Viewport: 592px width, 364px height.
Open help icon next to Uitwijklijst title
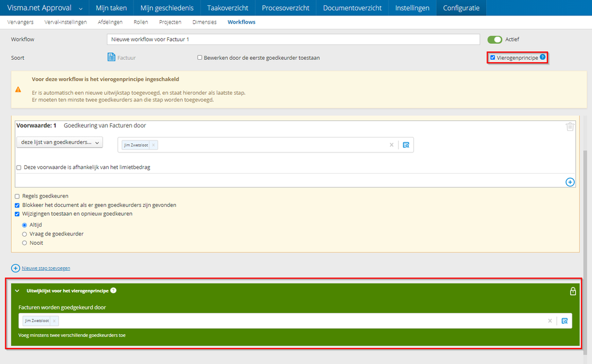[x=113, y=290]
